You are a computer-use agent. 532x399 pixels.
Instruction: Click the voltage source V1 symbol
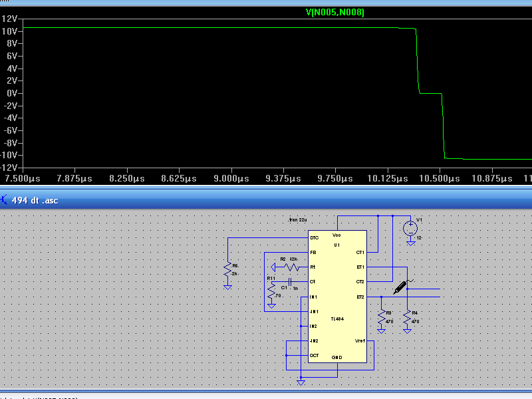coord(410,228)
